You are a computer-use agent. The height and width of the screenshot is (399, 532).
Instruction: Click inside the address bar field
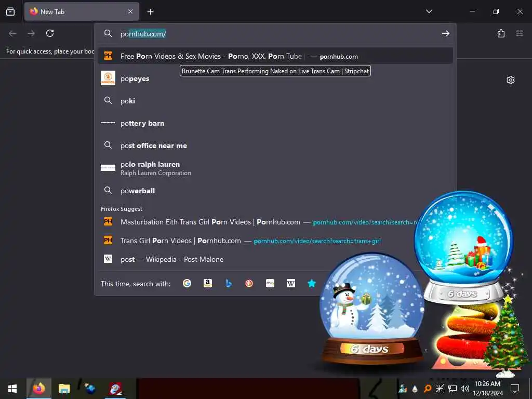[x=275, y=34]
